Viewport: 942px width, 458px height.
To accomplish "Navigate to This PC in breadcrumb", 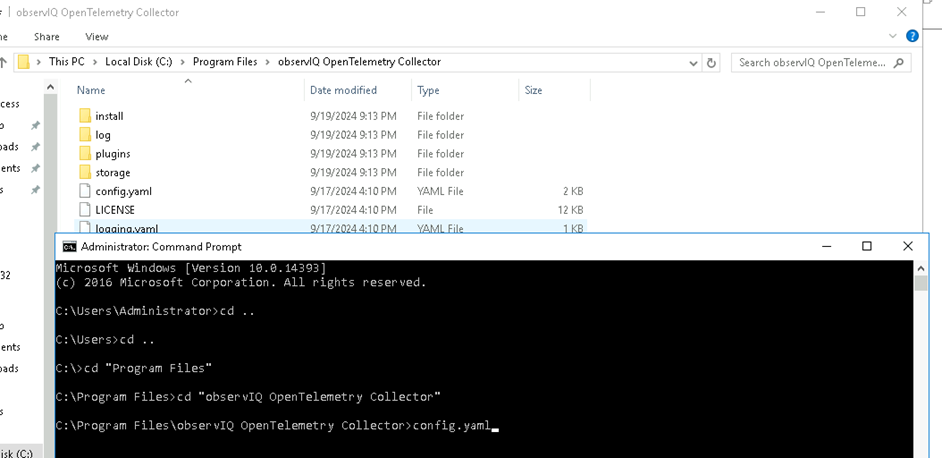I will 67,62.
